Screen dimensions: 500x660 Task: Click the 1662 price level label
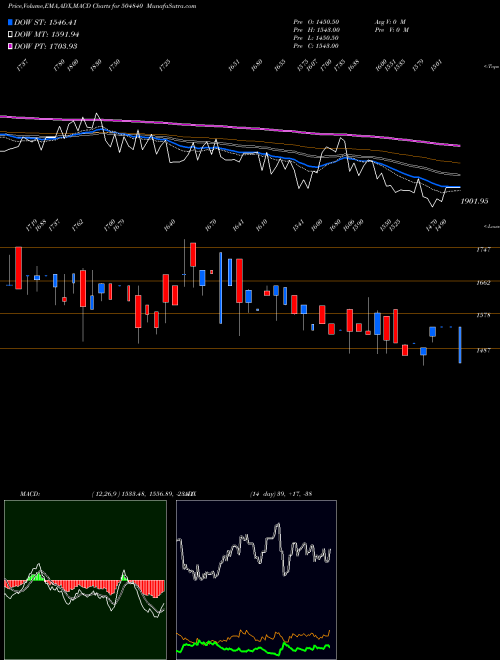(483, 282)
